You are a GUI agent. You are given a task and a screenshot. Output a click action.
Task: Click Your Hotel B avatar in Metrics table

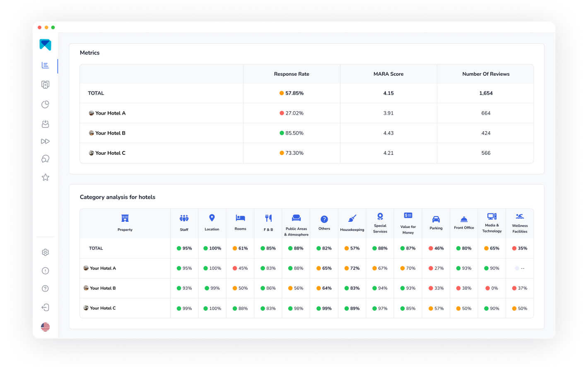tap(92, 133)
